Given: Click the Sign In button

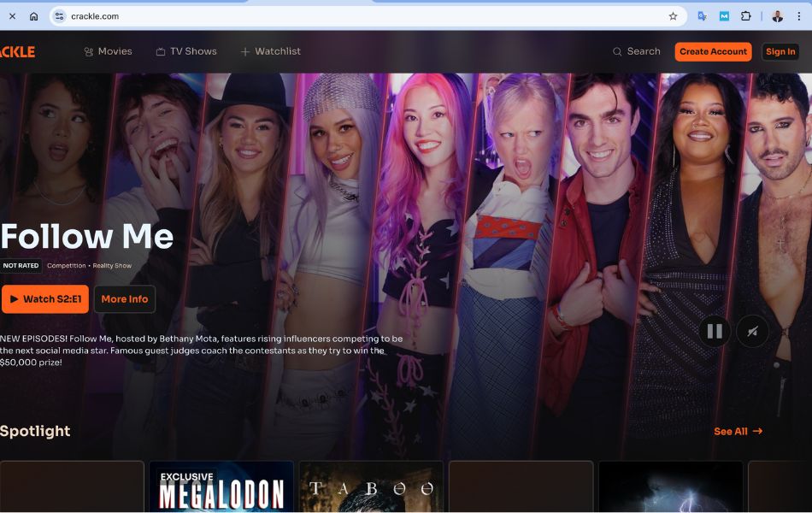Looking at the screenshot, I should click(780, 52).
